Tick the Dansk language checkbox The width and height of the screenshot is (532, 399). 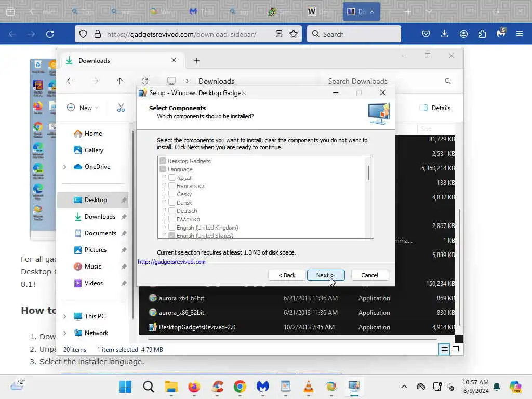(171, 203)
